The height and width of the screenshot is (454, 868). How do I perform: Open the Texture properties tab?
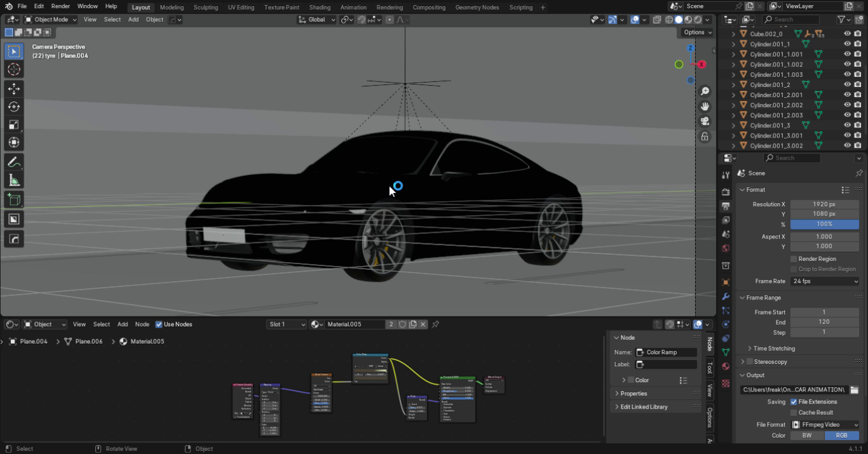tap(725, 383)
